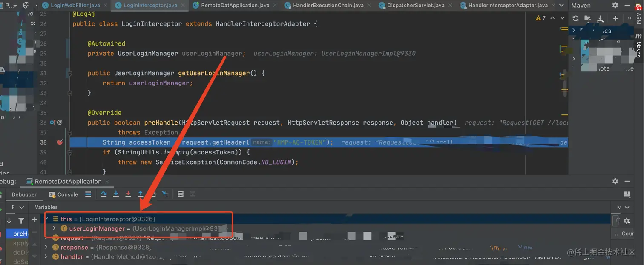The image size is (644, 265).
Task: Show hidden editor tabs dropdown
Action: (561, 5)
